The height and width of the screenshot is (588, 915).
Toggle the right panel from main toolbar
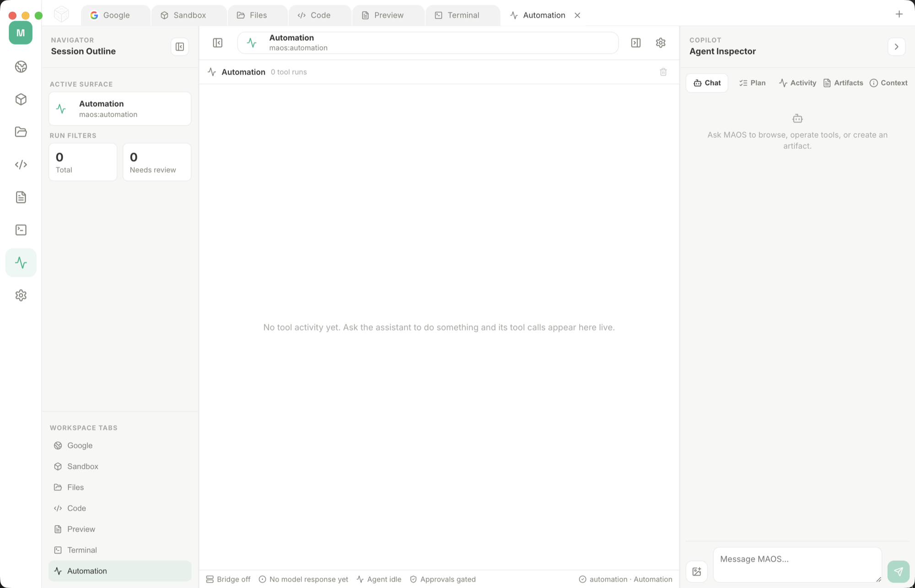[636, 43]
